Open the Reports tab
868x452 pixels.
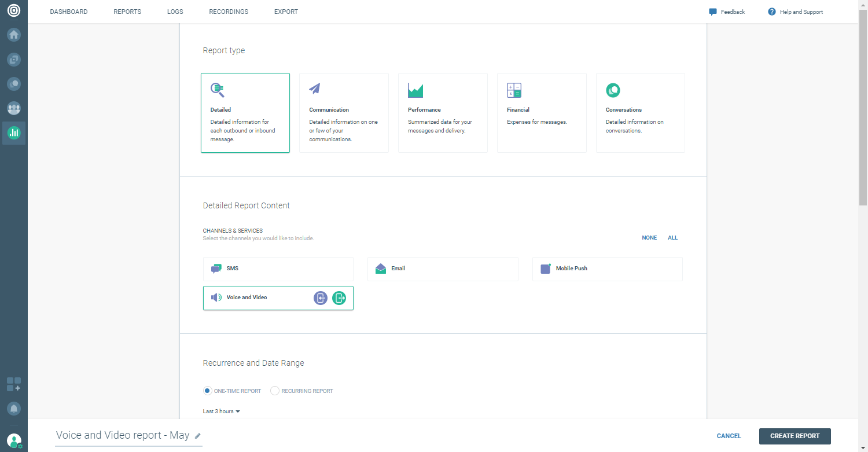click(127, 12)
